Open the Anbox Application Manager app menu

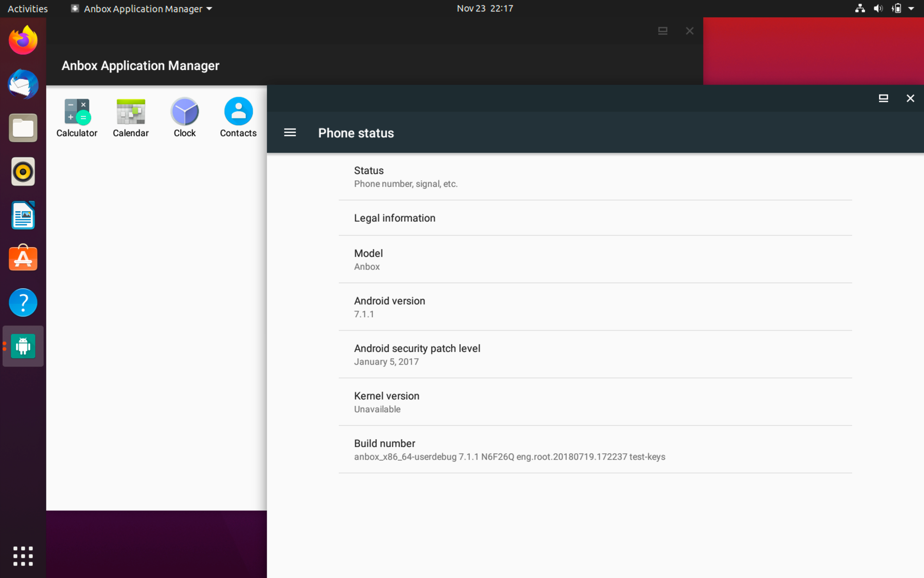(141, 8)
